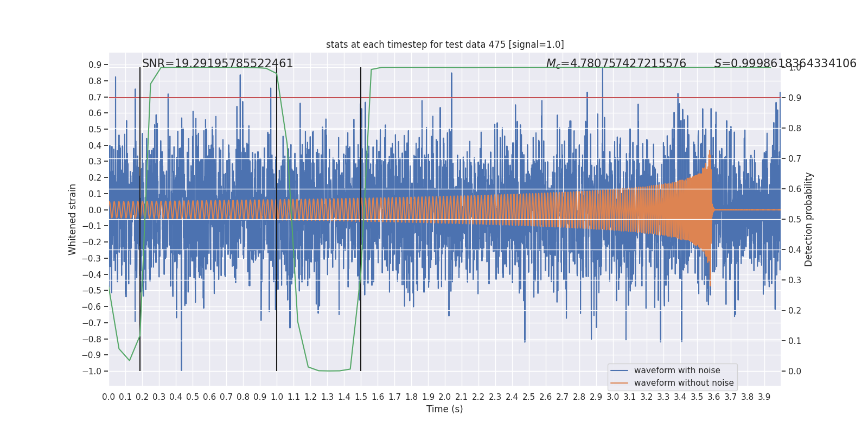Screen dimensions: 868x434
Task: Select the 0.5 tick on the time axis
Action: coord(193,397)
